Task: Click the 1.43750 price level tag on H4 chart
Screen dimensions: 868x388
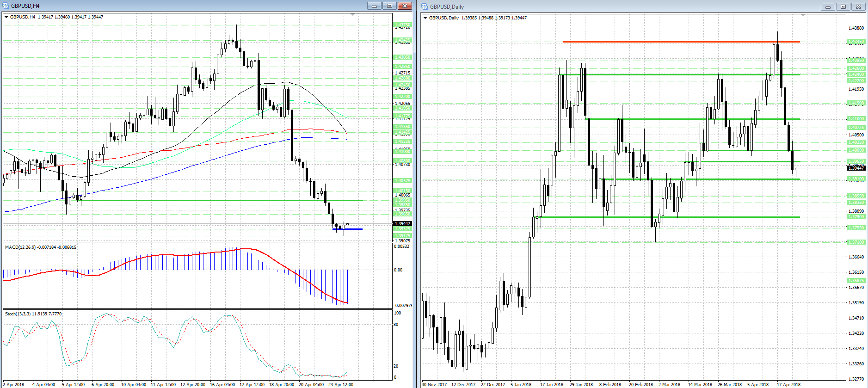Action: pos(402,25)
